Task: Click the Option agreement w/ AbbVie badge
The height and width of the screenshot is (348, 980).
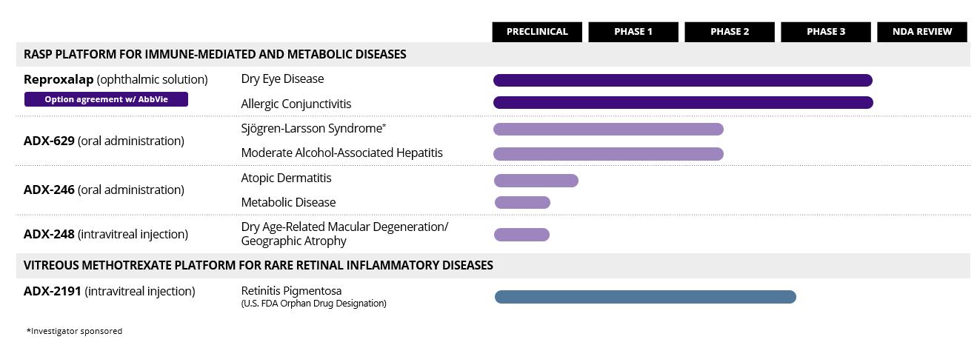Action: click(x=106, y=99)
